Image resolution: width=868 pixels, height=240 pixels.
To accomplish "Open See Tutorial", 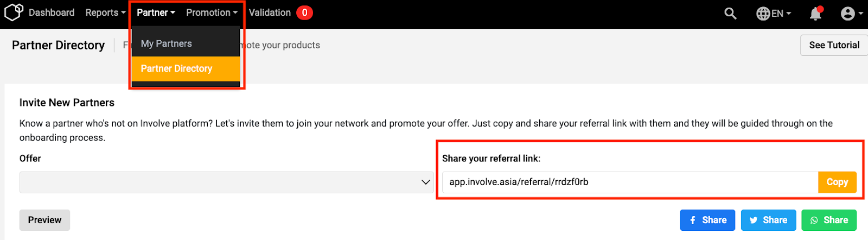I will click(x=834, y=45).
